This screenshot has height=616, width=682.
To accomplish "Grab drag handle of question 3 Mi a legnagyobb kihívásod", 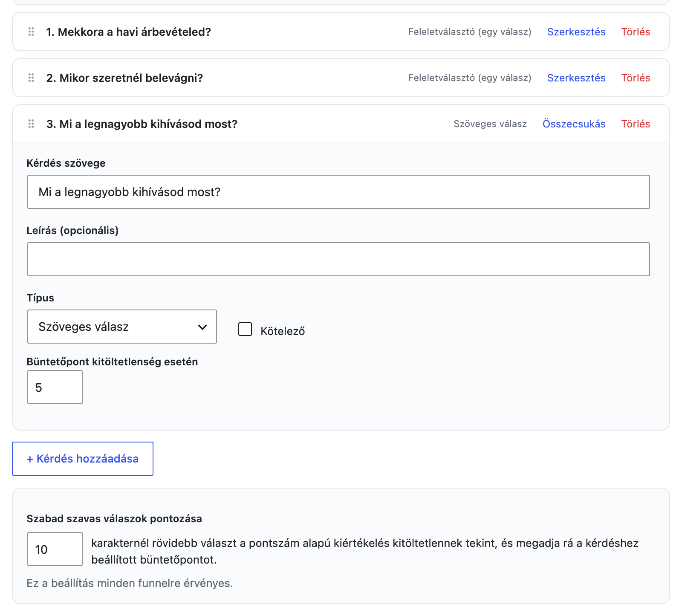I will tap(31, 124).
